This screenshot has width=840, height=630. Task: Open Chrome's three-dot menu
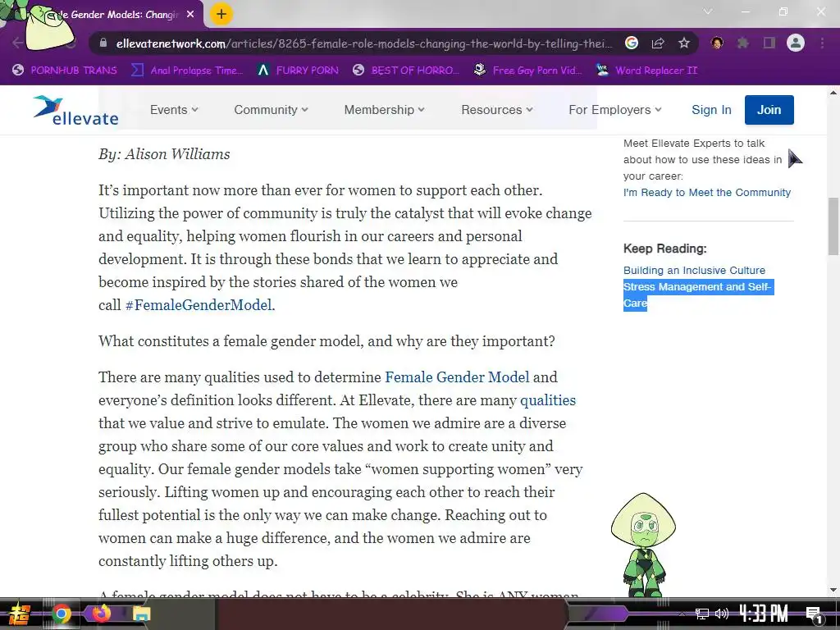point(822,43)
